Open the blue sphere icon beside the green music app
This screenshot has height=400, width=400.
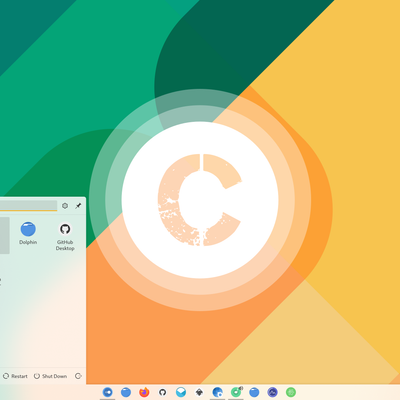(254, 392)
